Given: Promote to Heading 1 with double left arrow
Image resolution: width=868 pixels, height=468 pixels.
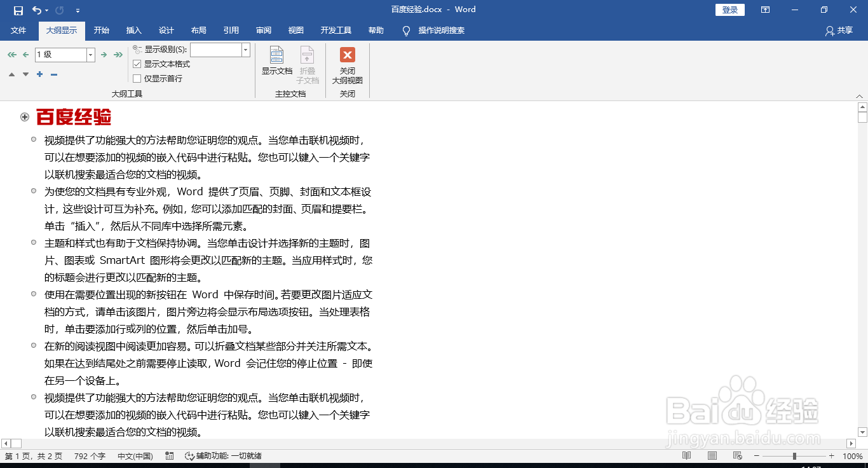Looking at the screenshot, I should click(x=11, y=55).
